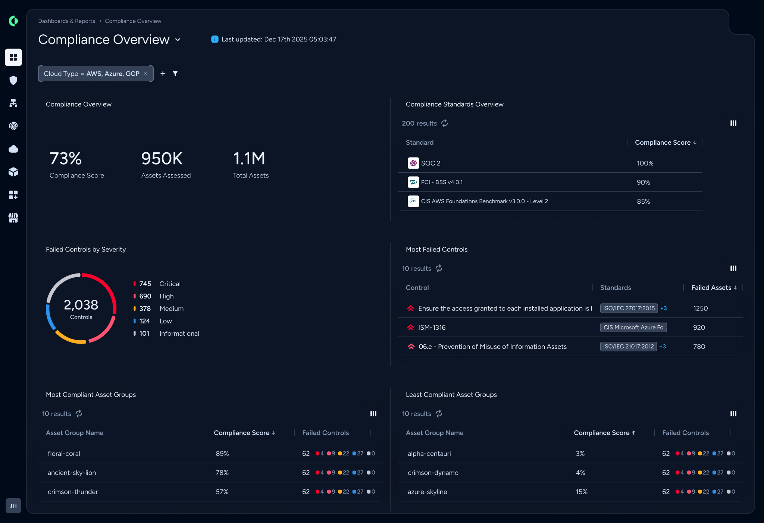Click the green app logo in the sidebar
Screen dimensions: 764x532
tap(13, 21)
